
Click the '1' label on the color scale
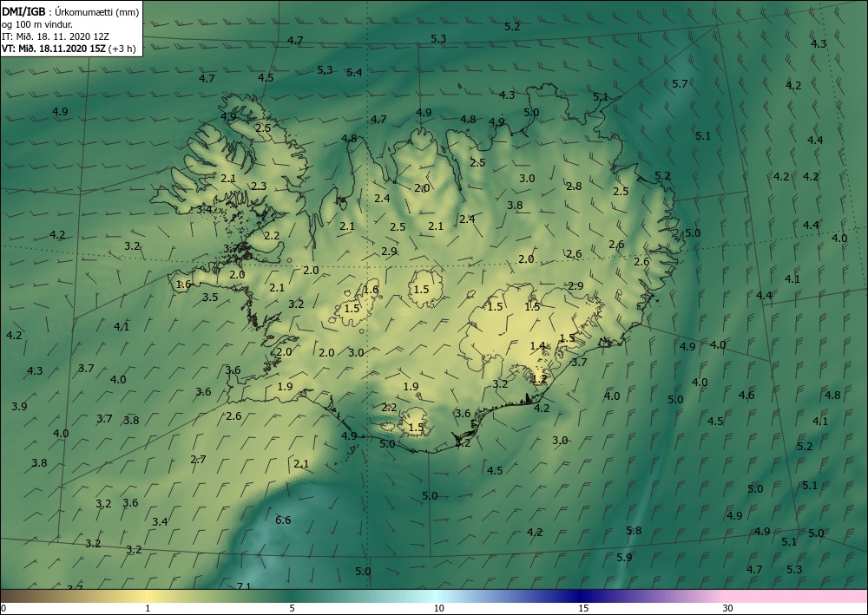point(148,609)
